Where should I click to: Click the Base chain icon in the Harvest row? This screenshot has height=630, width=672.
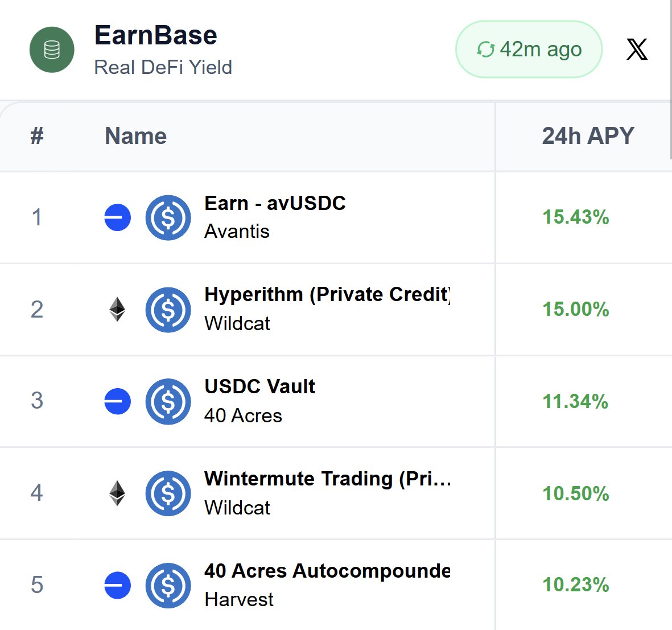click(117, 585)
